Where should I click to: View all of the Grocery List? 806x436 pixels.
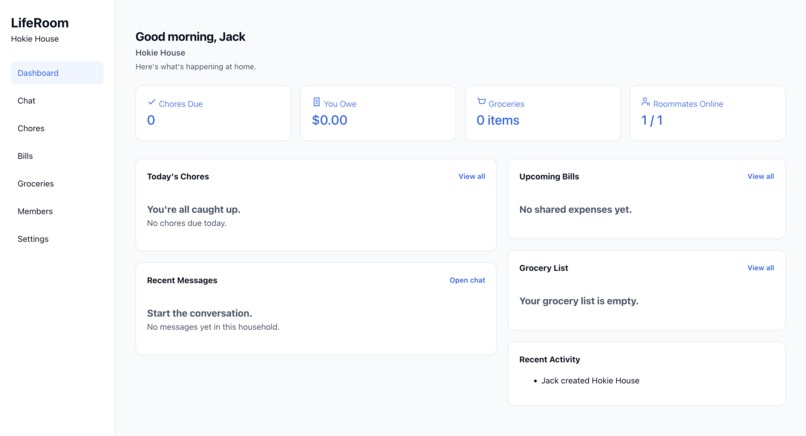click(x=761, y=268)
